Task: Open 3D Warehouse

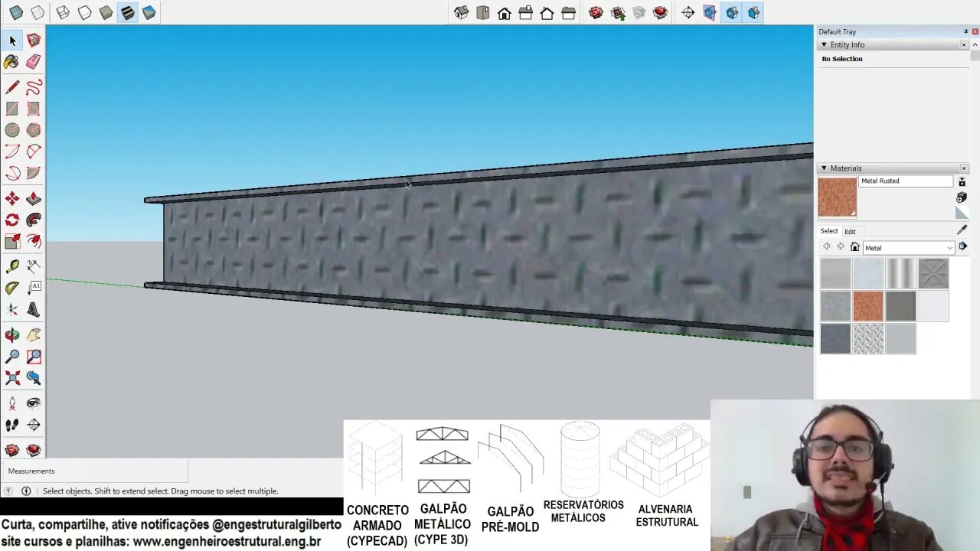Action: pos(596,12)
